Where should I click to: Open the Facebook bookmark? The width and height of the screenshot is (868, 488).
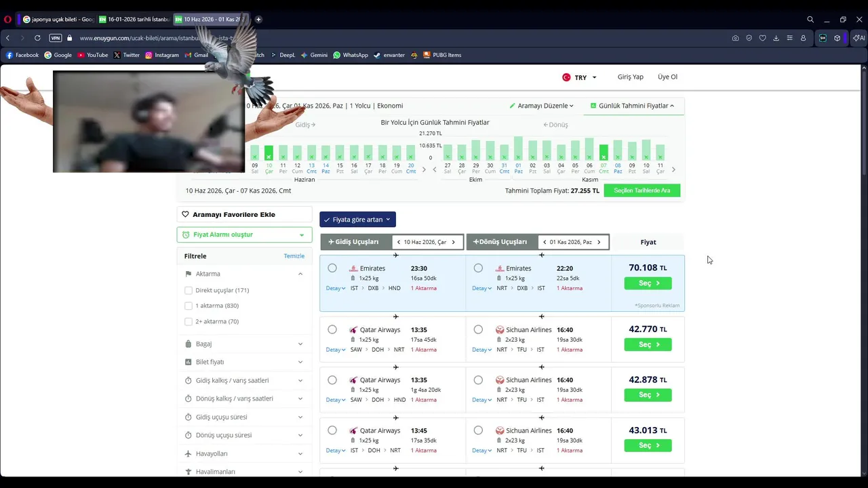click(x=22, y=55)
